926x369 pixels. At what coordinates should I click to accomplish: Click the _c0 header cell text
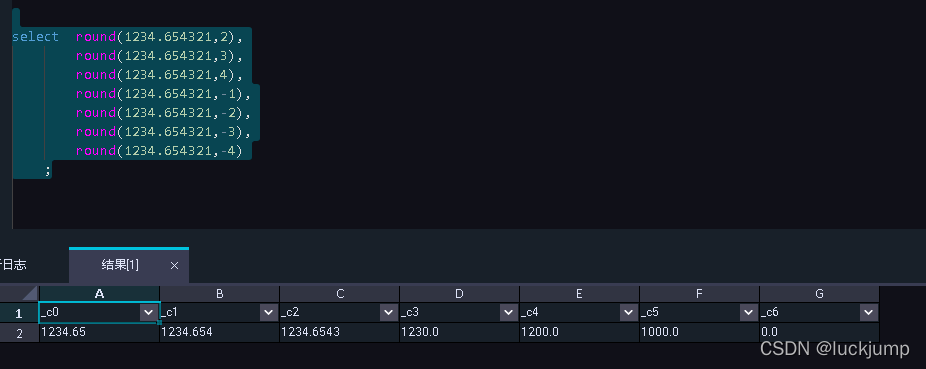(51, 312)
